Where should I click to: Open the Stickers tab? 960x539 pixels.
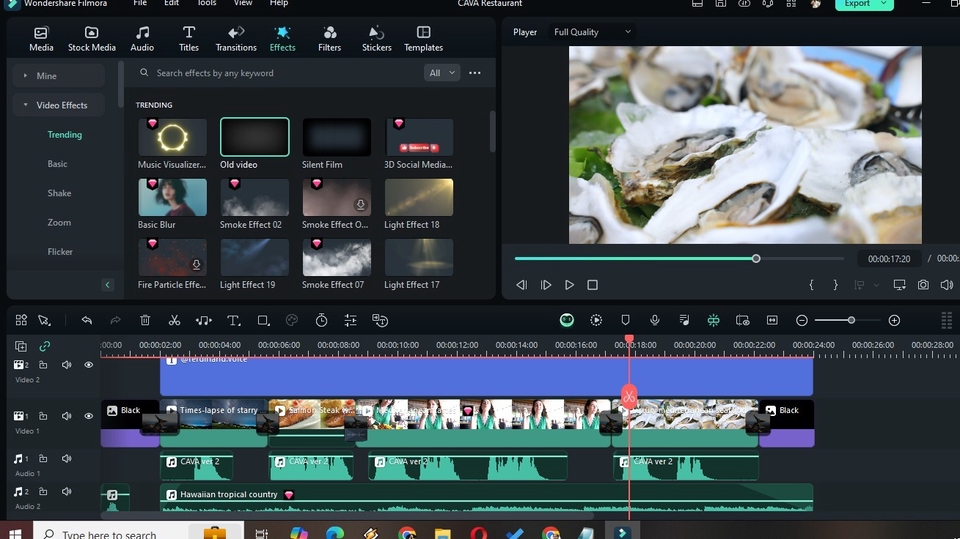click(377, 39)
